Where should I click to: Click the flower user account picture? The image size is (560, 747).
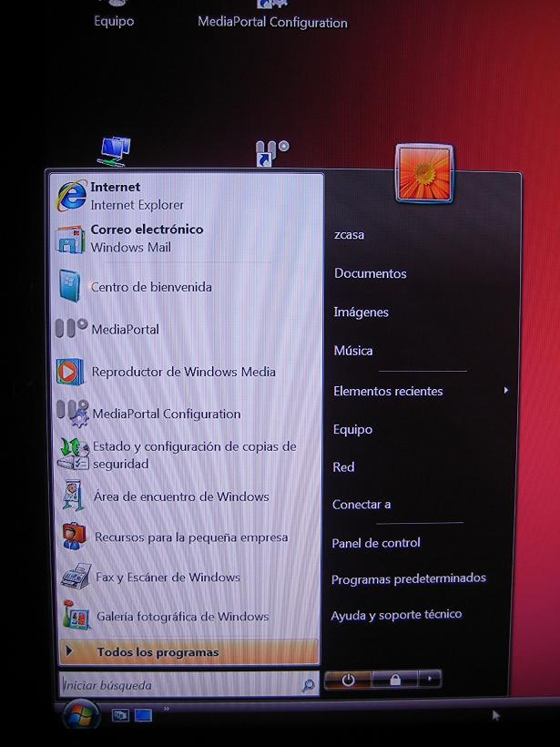click(423, 174)
